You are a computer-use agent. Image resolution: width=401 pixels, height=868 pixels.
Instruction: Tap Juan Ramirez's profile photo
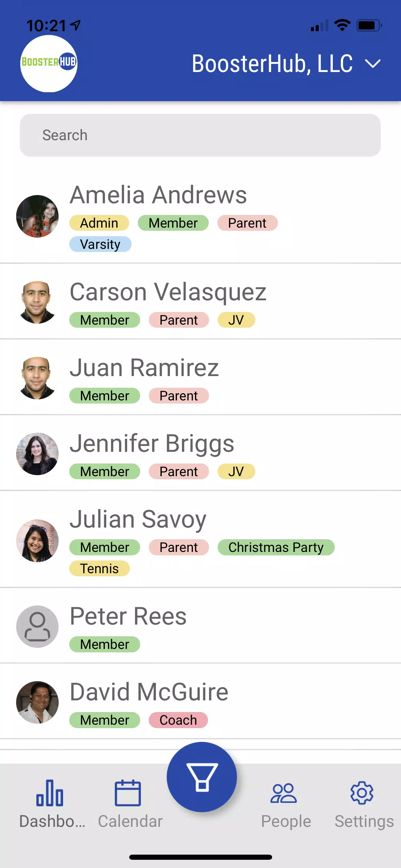37,378
